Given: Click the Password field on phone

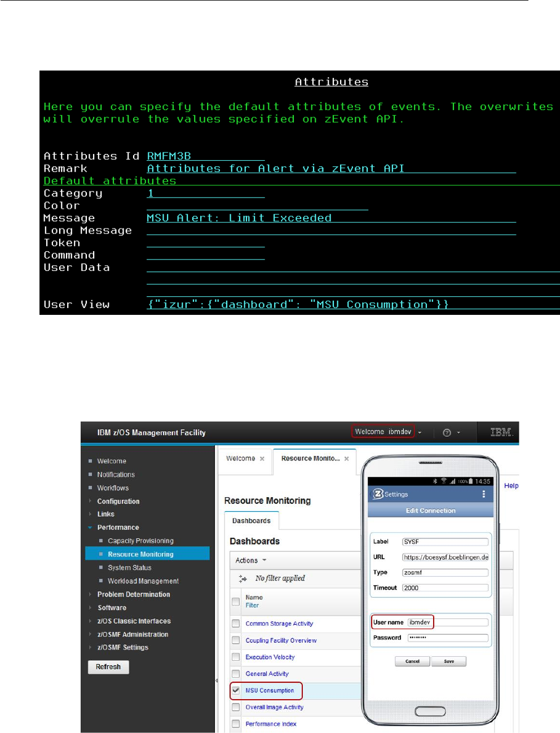Looking at the screenshot, I should (x=448, y=638).
